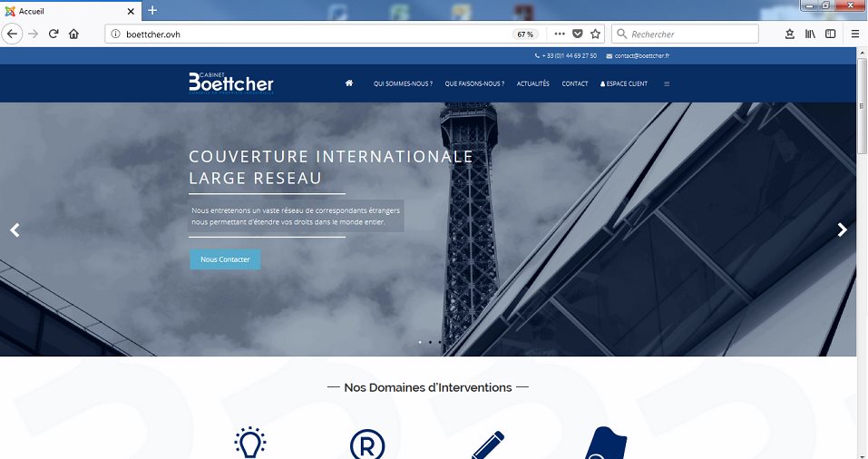Open the hamburger menu beside Espace Client

click(x=667, y=83)
